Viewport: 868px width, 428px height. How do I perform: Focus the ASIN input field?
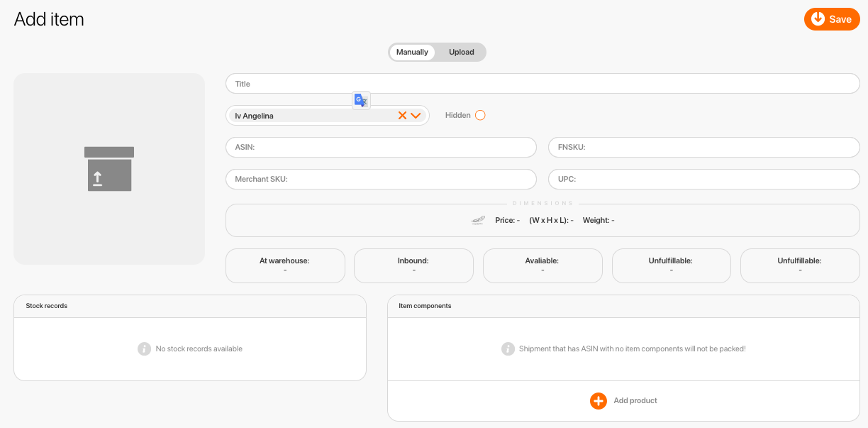tap(381, 148)
